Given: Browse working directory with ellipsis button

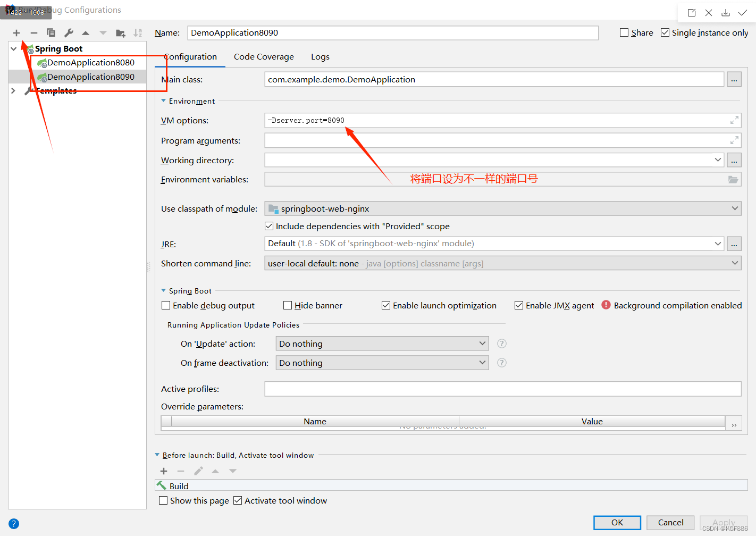Looking at the screenshot, I should click(x=734, y=160).
